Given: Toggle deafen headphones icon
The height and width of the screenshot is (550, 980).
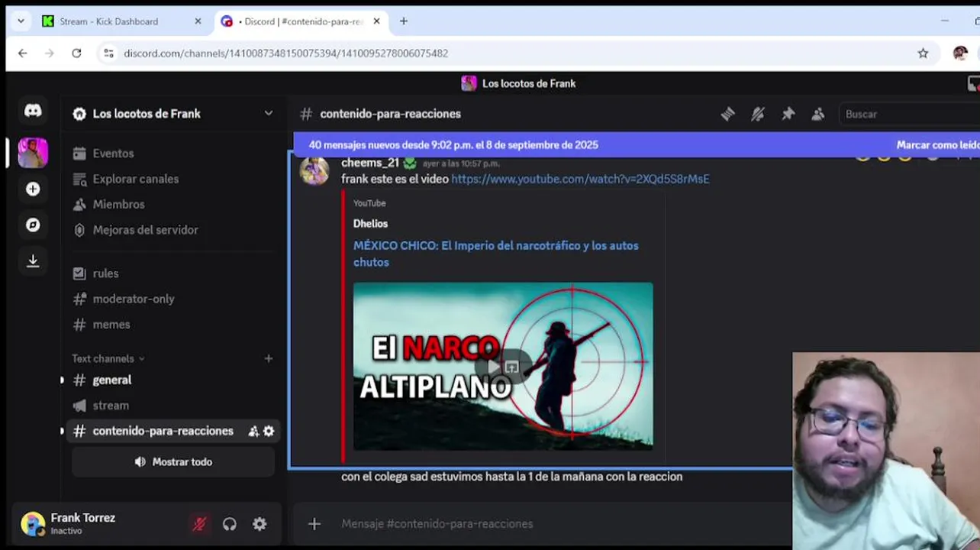Looking at the screenshot, I should (x=229, y=524).
